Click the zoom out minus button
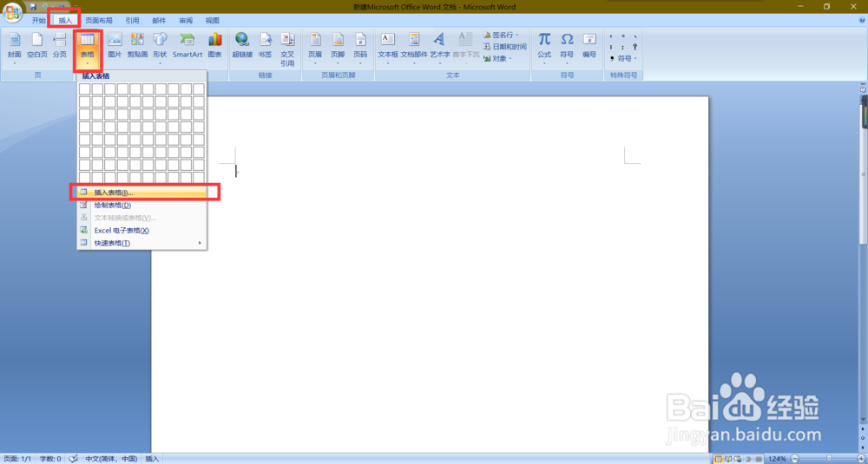 pos(794,459)
